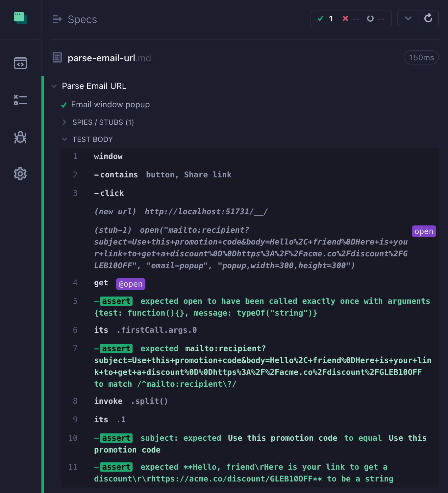Click the spec file document icon

click(57, 58)
